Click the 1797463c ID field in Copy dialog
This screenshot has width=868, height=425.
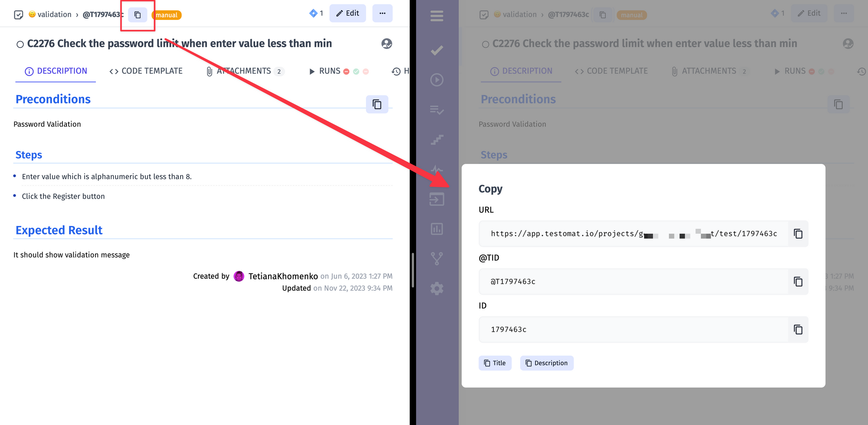click(634, 330)
